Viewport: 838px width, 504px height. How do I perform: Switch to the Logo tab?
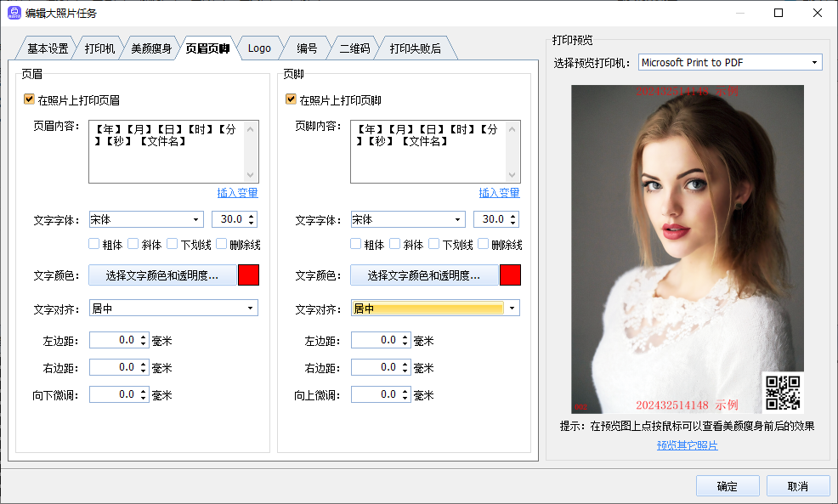259,48
